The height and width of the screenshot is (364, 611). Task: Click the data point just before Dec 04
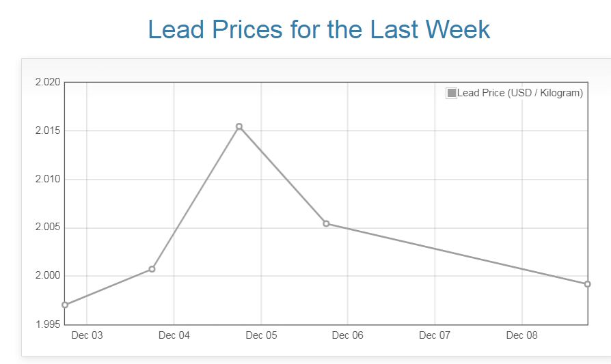pos(152,269)
